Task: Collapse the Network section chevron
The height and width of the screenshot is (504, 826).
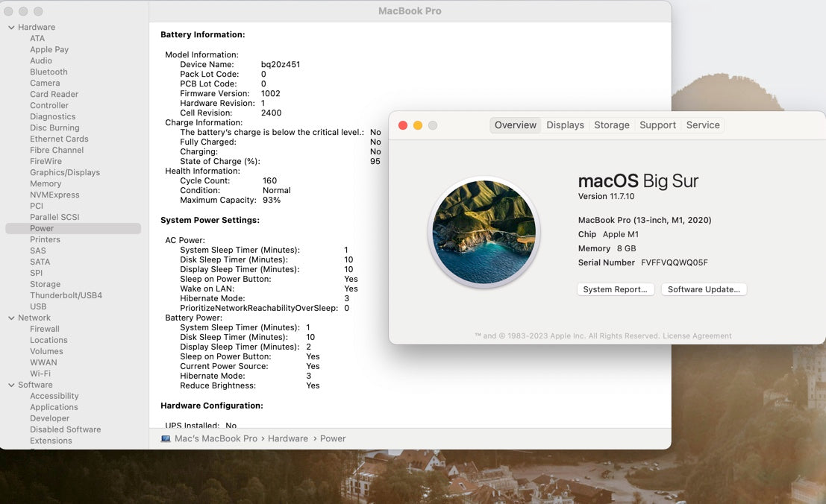Action: coord(11,318)
